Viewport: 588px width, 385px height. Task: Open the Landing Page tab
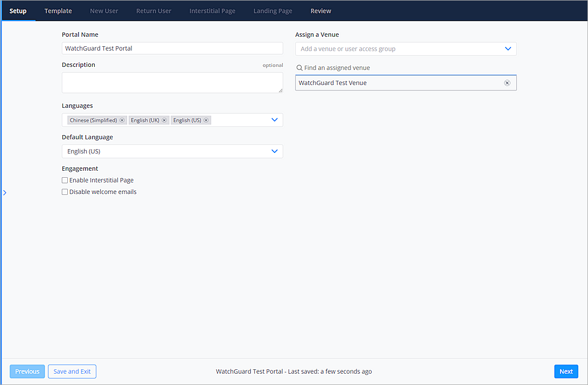[272, 11]
